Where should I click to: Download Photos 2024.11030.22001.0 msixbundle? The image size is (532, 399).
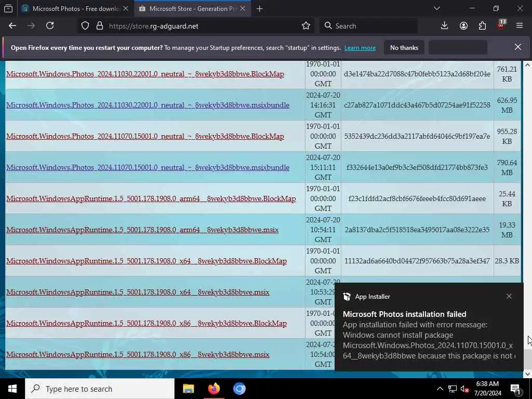click(x=148, y=105)
